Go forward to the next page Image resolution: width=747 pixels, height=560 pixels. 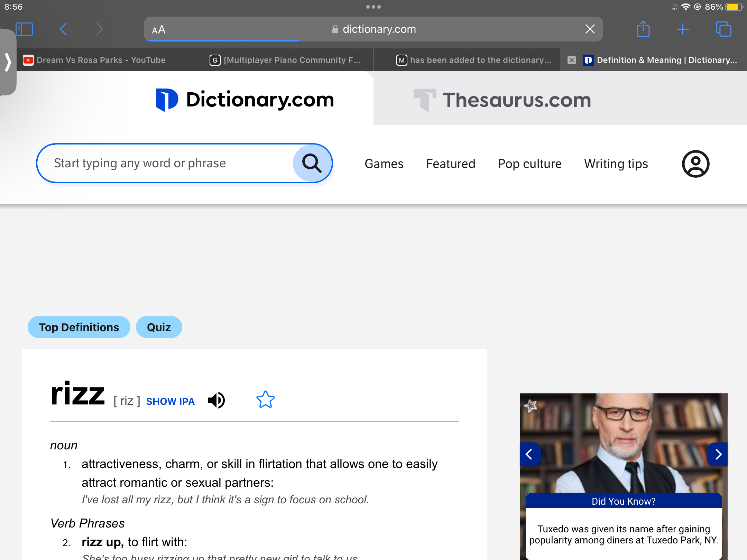[x=99, y=29]
